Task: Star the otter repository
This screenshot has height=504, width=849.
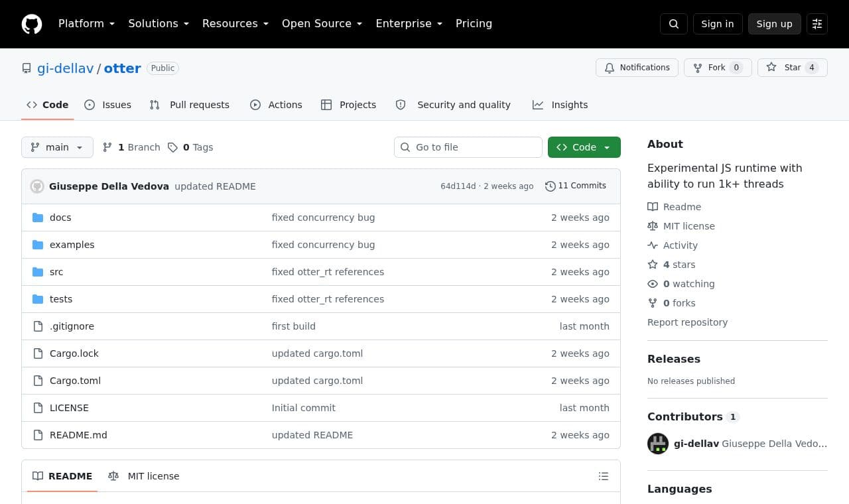Action: [793, 68]
